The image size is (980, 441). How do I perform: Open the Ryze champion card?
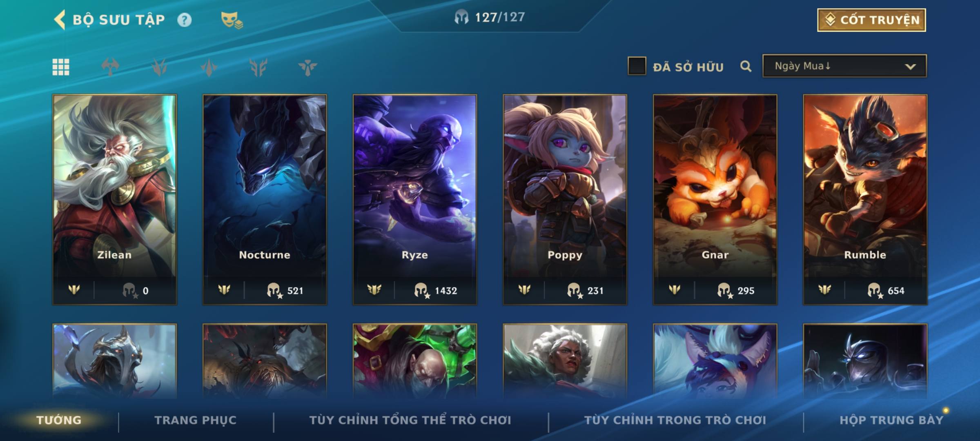tap(415, 200)
